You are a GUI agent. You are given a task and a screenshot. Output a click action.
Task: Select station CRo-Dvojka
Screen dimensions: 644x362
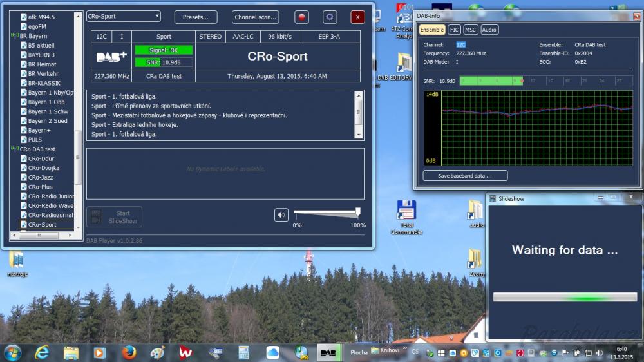tap(44, 168)
